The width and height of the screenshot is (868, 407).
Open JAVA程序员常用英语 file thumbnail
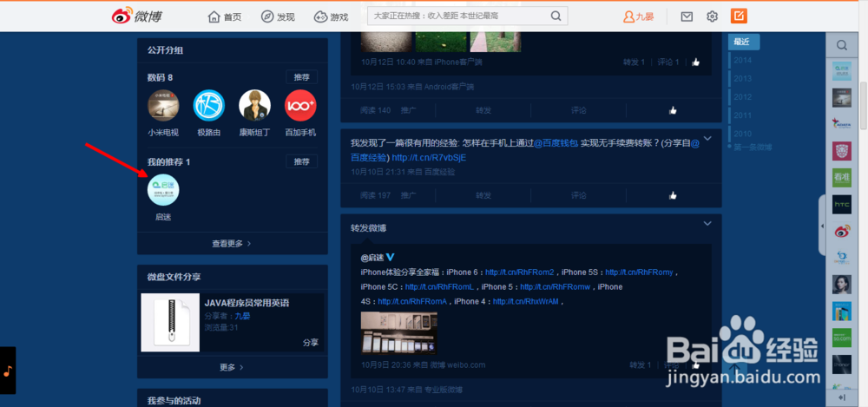(170, 322)
